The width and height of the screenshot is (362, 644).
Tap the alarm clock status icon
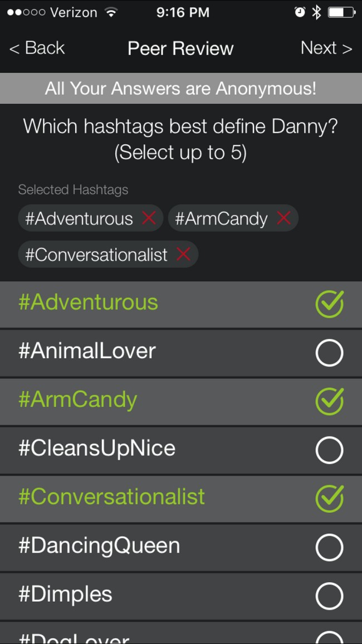tap(300, 12)
